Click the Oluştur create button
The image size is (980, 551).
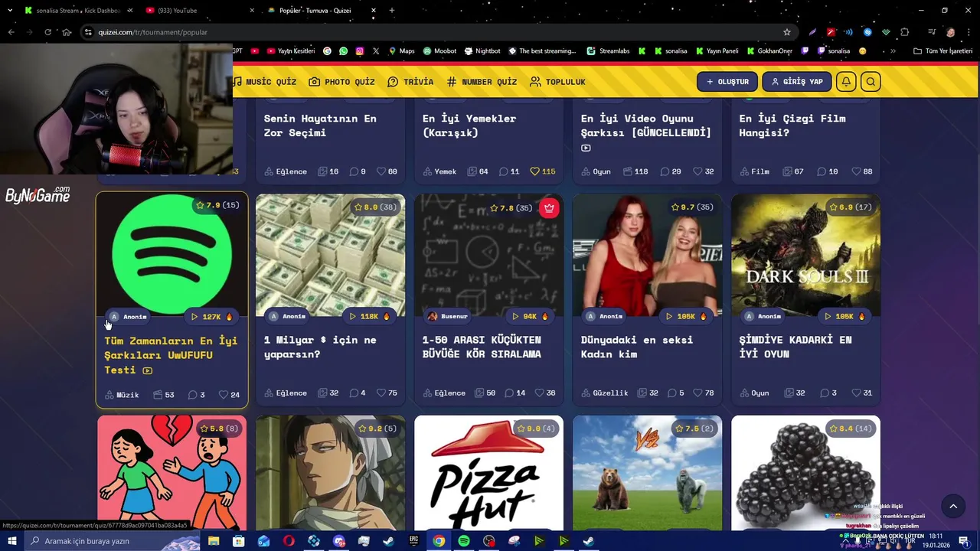(727, 82)
